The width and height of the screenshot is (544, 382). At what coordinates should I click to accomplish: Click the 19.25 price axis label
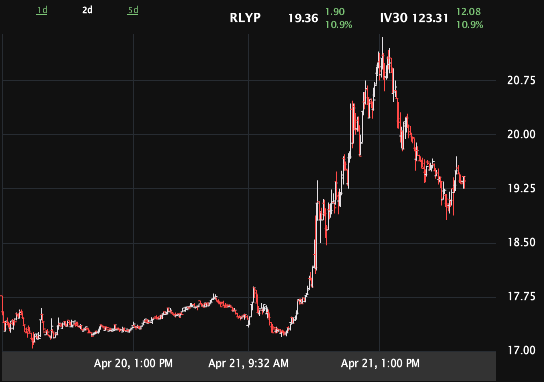point(521,188)
